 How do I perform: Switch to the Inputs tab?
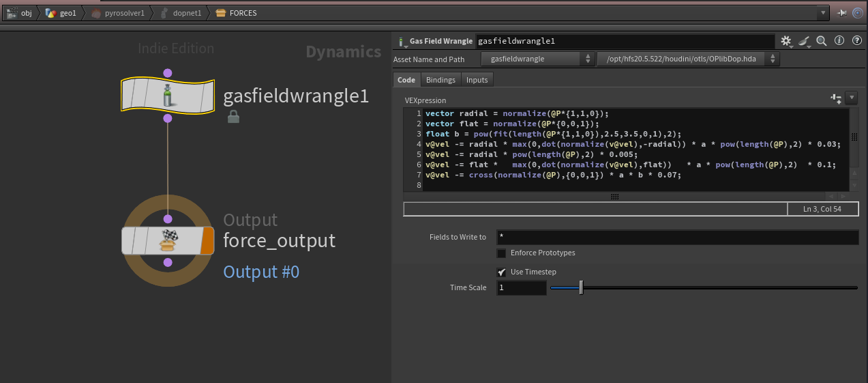(x=477, y=80)
